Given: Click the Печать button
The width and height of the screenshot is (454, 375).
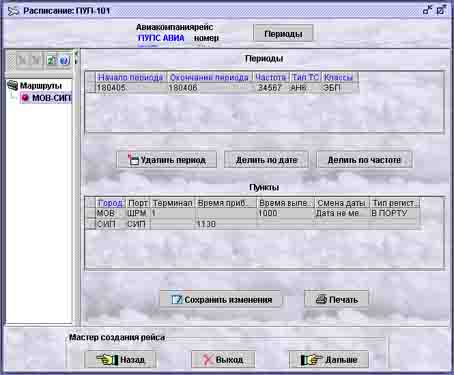Looking at the screenshot, I should [336, 299].
